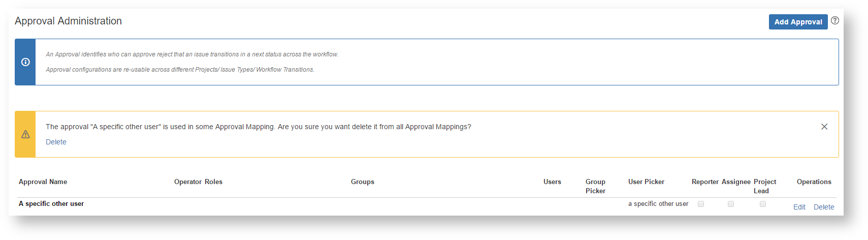Confirm Delete link inside warning message

coord(56,142)
